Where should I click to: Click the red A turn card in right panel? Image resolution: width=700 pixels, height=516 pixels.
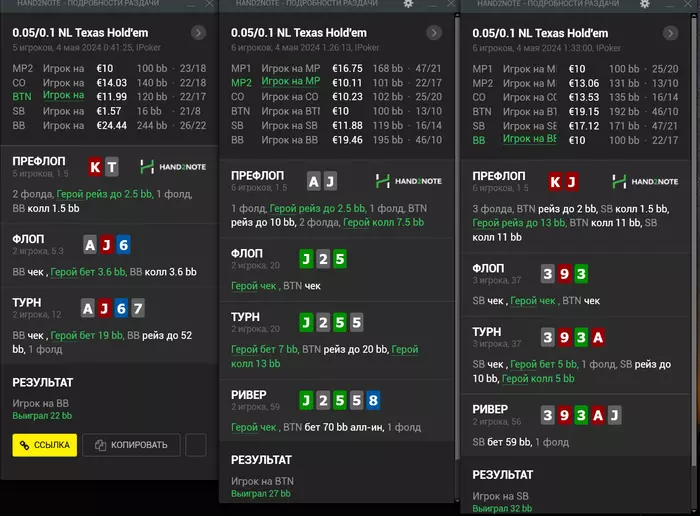point(598,337)
